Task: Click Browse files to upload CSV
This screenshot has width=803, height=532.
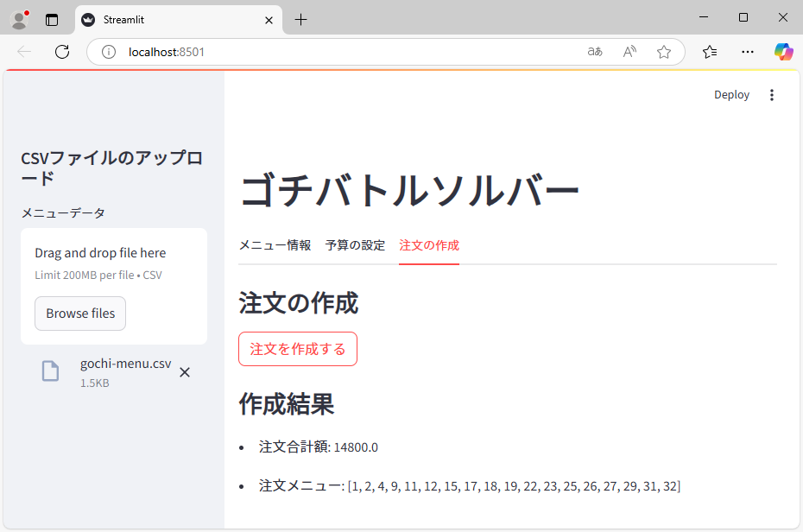Action: [x=80, y=313]
